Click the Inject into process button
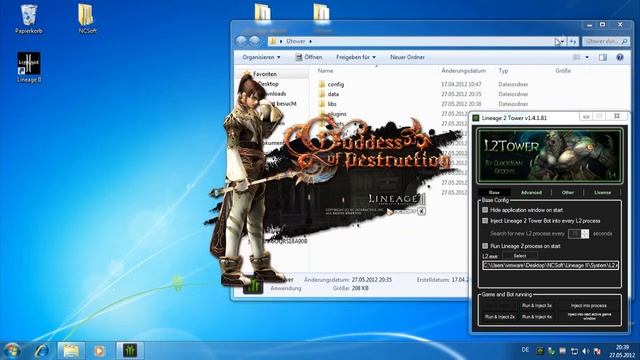This screenshot has width=640, height=360. point(589,305)
